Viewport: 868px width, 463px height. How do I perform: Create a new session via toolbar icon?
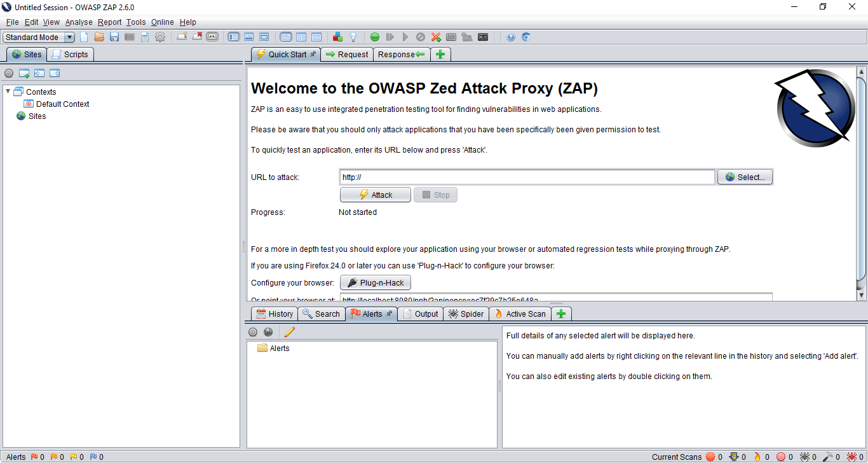click(x=84, y=37)
